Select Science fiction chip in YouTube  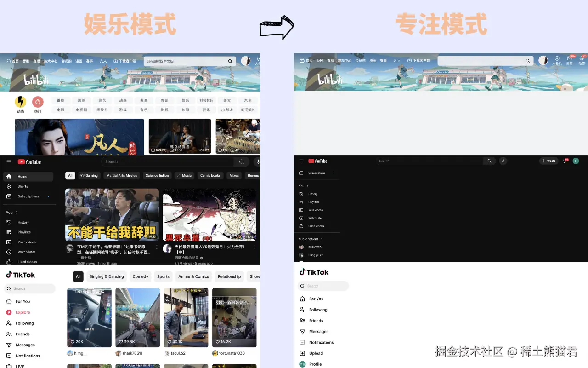[x=158, y=176]
